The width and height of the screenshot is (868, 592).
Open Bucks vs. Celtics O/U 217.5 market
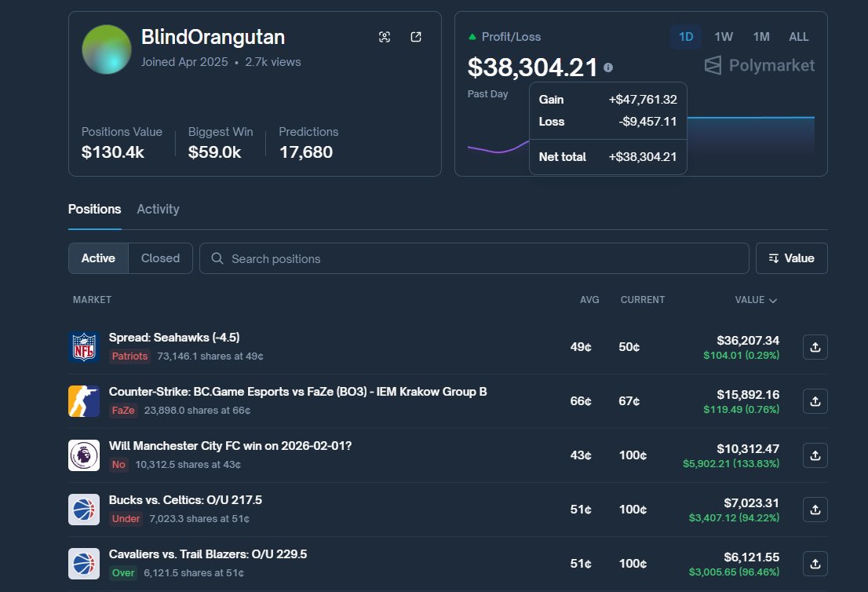click(185, 500)
